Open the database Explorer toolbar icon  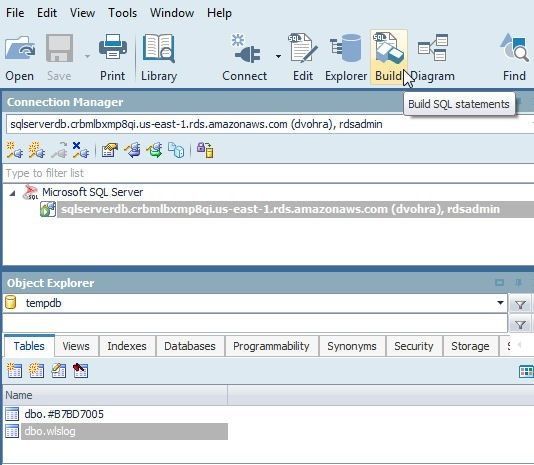[x=345, y=48]
